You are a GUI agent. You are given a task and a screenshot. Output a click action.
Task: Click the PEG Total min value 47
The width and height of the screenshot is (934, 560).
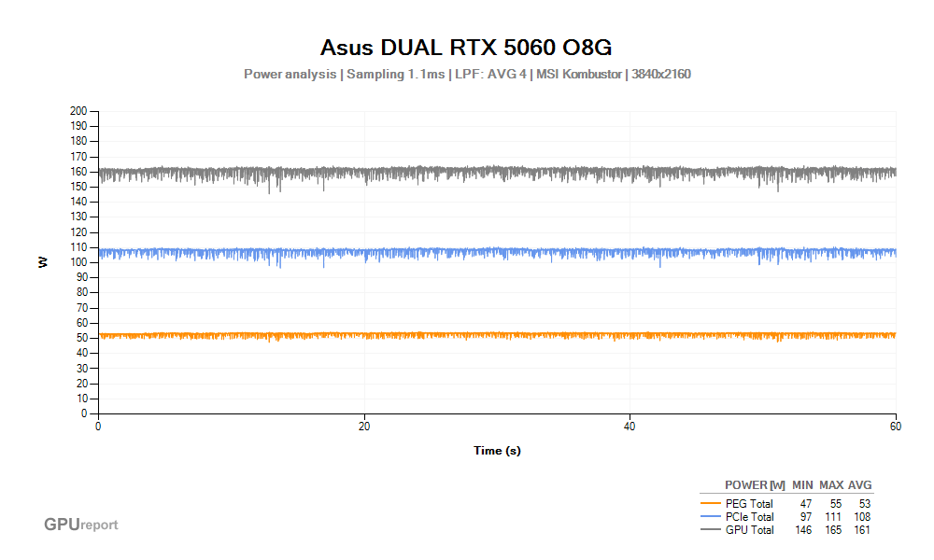(x=806, y=504)
